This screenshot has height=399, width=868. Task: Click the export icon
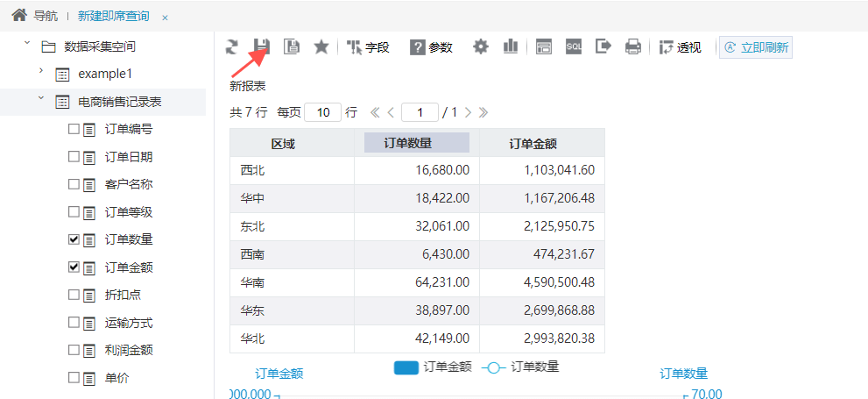[603, 47]
